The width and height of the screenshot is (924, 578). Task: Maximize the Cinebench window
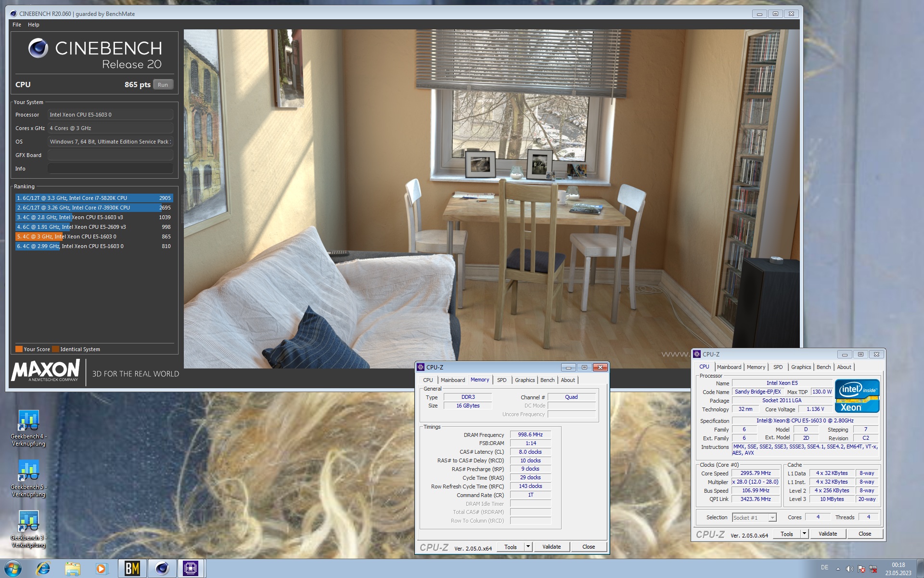click(775, 13)
